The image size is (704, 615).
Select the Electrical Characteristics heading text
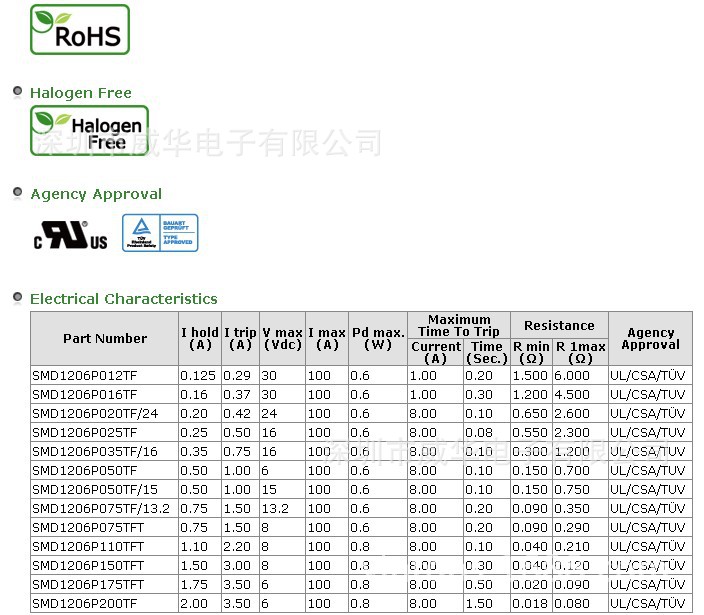coord(123,298)
